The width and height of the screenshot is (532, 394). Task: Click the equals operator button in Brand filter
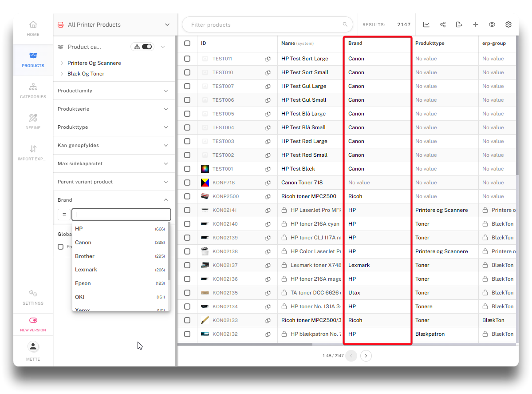tap(64, 214)
